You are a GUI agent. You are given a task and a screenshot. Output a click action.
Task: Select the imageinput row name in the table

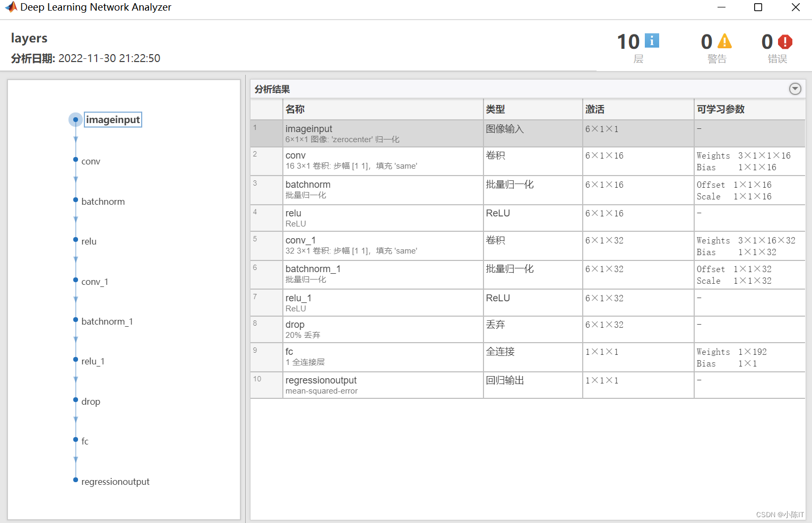click(x=309, y=129)
